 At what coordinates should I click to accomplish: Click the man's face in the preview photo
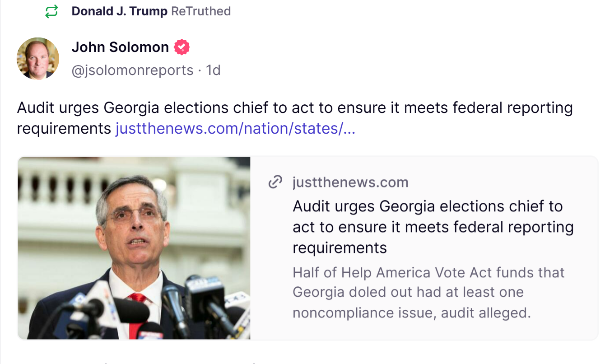134,226
